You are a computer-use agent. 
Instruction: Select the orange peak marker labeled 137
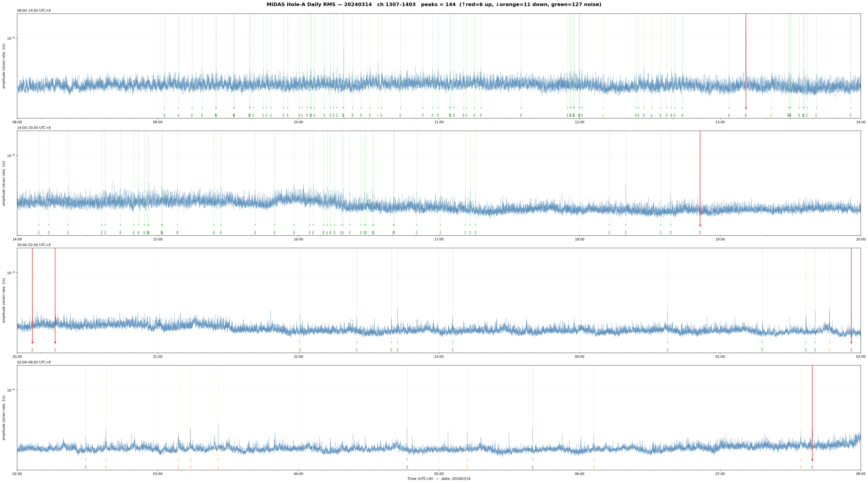pos(218,459)
